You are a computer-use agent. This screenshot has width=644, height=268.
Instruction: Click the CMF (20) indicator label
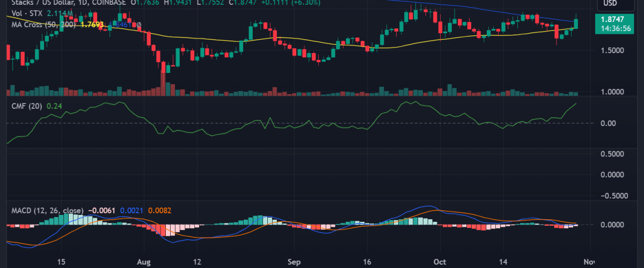pos(26,106)
